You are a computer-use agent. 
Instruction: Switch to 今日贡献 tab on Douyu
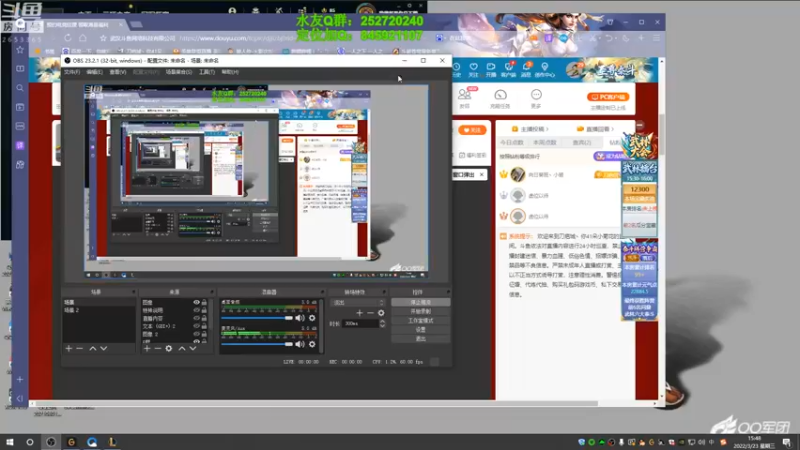(512, 142)
